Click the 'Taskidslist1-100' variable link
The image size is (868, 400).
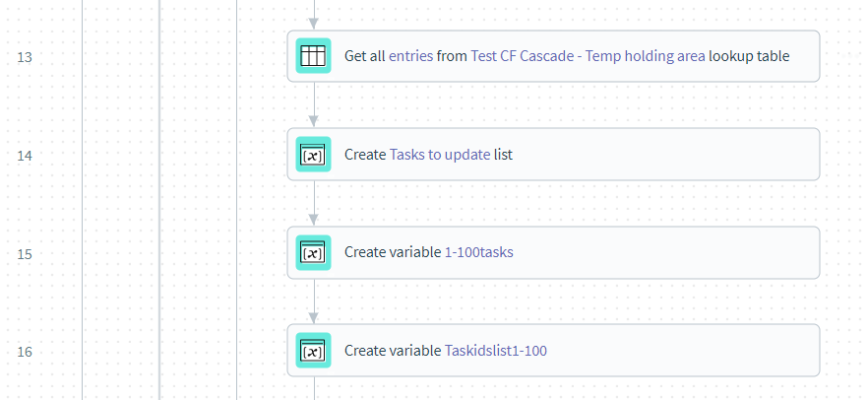point(495,351)
